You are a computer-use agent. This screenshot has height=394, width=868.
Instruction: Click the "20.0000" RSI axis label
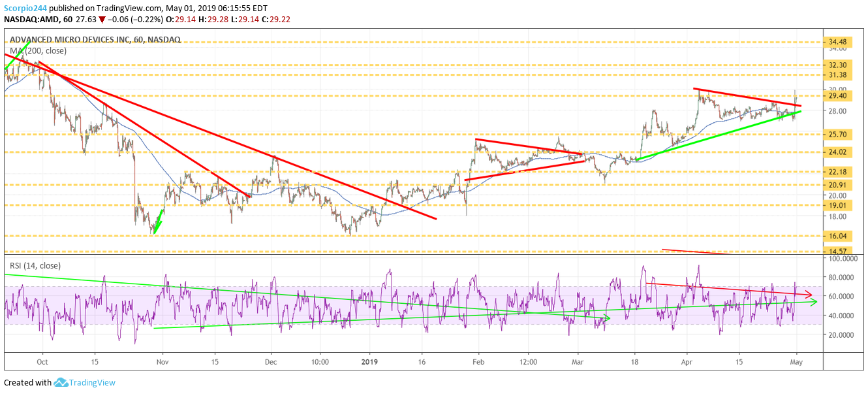841,335
